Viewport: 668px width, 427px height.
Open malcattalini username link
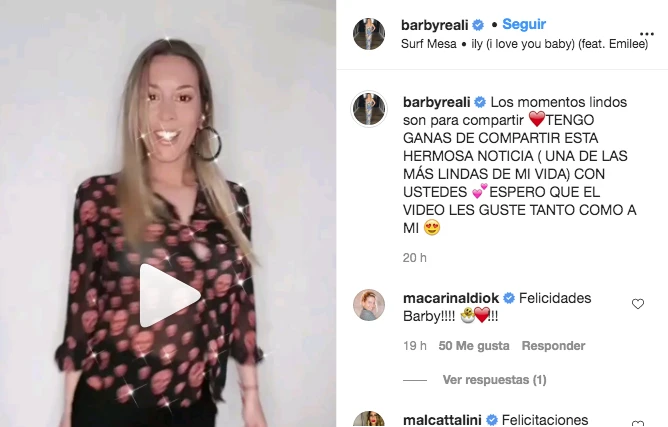pos(442,420)
